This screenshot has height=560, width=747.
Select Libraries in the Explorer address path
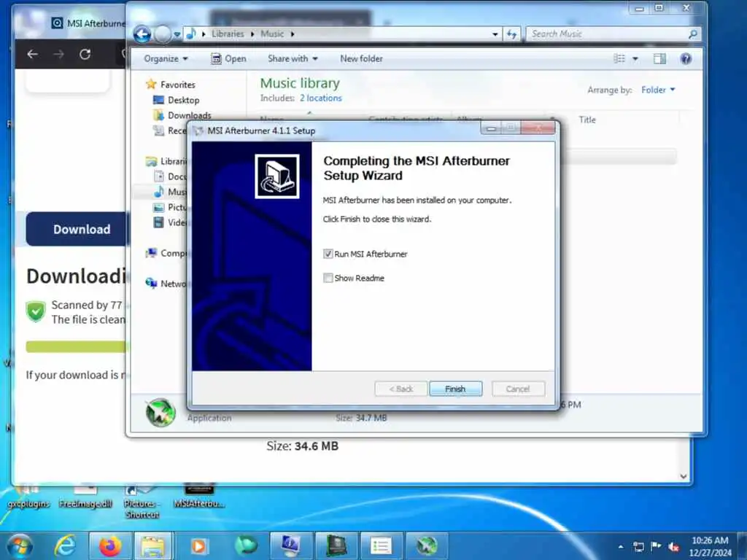pos(228,34)
